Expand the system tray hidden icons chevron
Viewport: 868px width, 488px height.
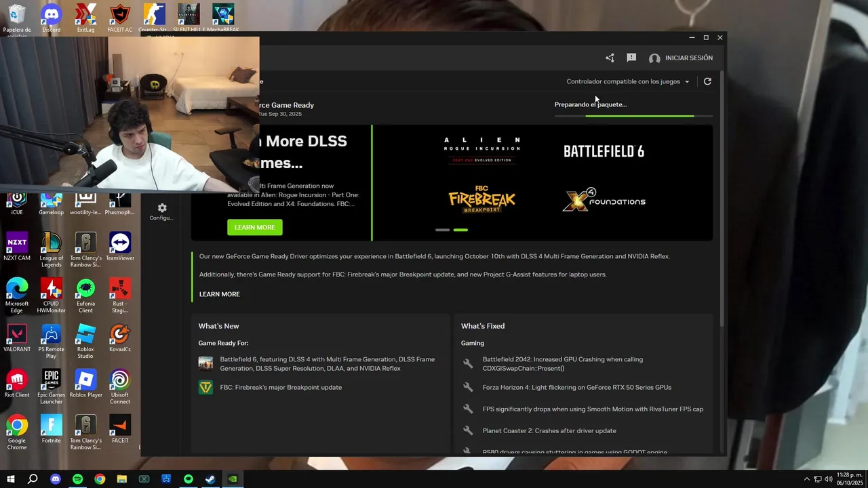tap(806, 479)
